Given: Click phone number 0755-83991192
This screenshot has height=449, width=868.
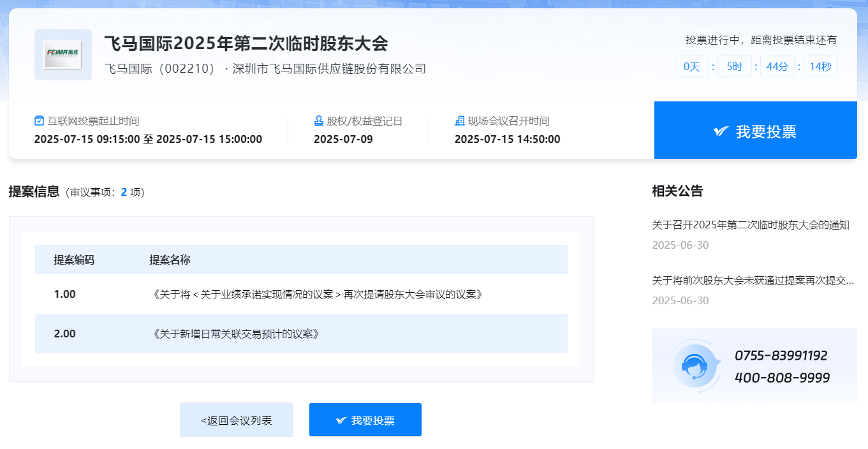Looking at the screenshot, I should pos(781,355).
